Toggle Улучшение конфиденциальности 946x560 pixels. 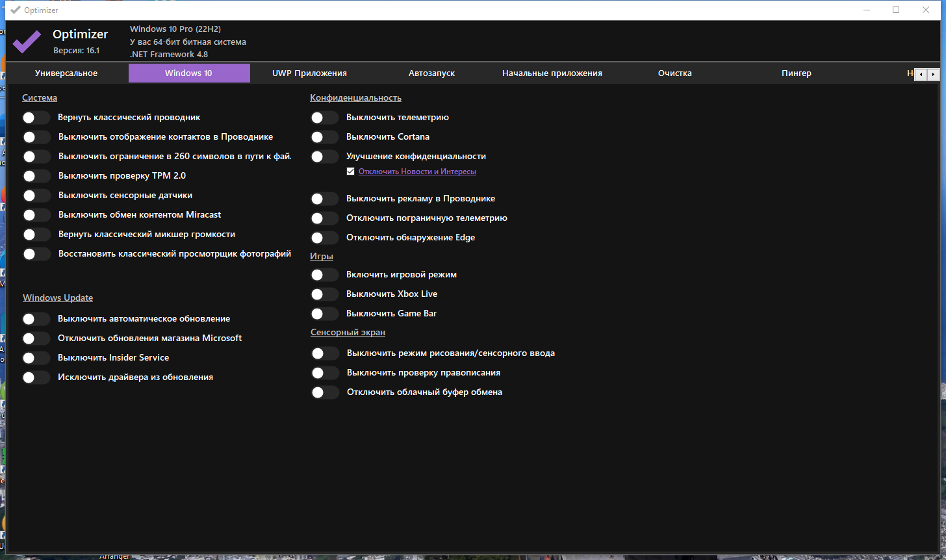pyautogui.click(x=325, y=157)
